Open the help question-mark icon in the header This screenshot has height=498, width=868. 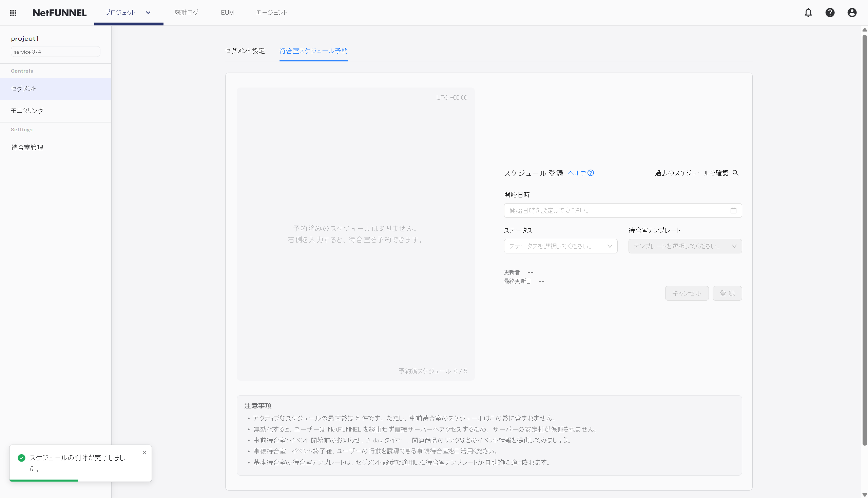point(830,12)
